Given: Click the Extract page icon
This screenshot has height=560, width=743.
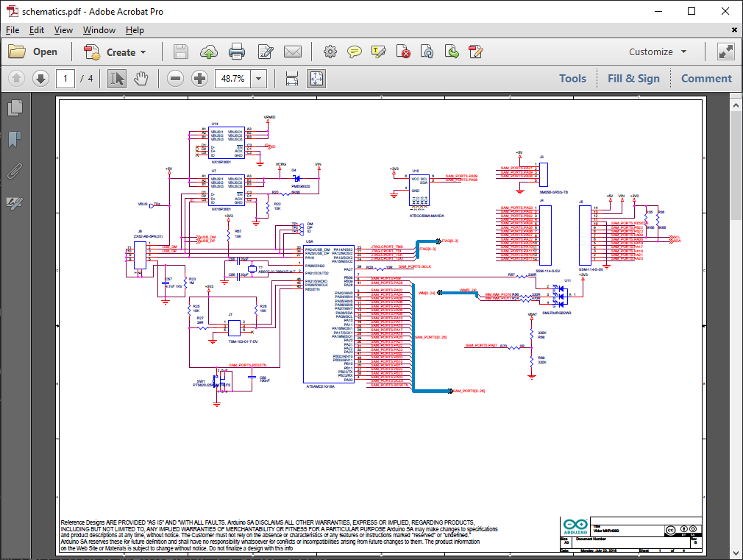Looking at the screenshot, I should (452, 52).
